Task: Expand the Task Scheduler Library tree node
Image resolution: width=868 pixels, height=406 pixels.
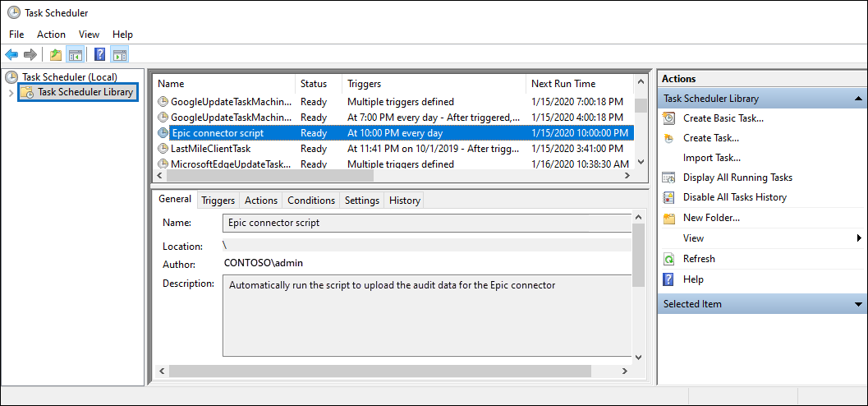Action: 11,93
